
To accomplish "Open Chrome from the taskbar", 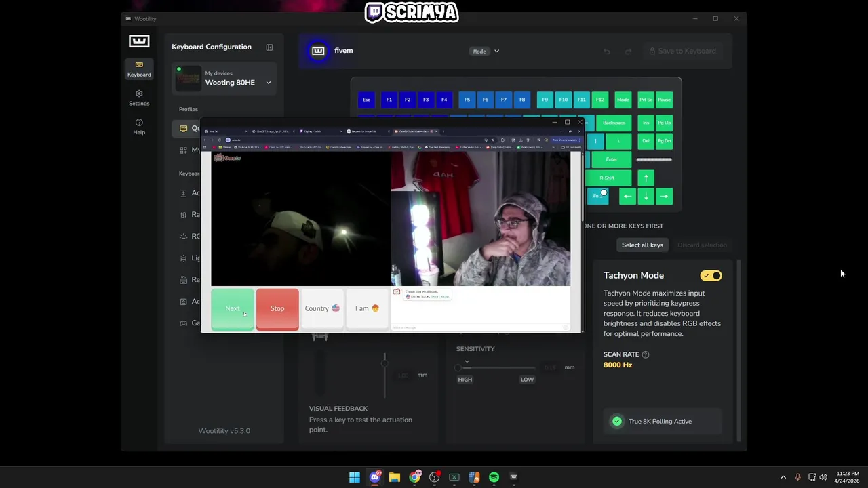I will point(414,477).
